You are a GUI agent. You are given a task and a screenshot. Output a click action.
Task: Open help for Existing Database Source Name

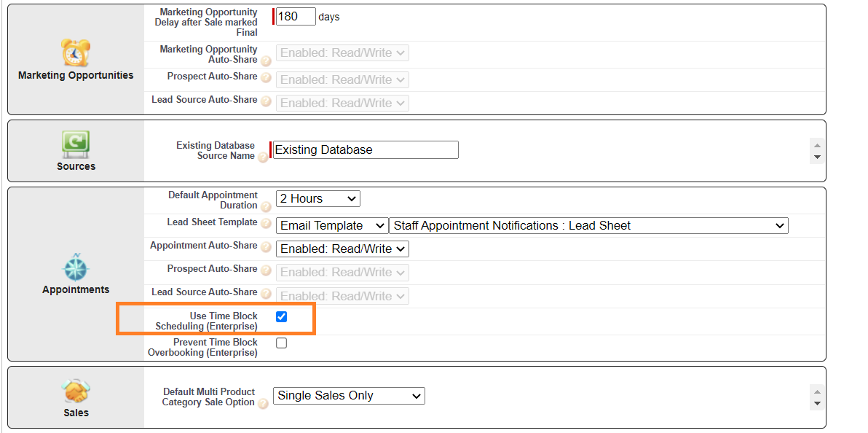point(263,157)
